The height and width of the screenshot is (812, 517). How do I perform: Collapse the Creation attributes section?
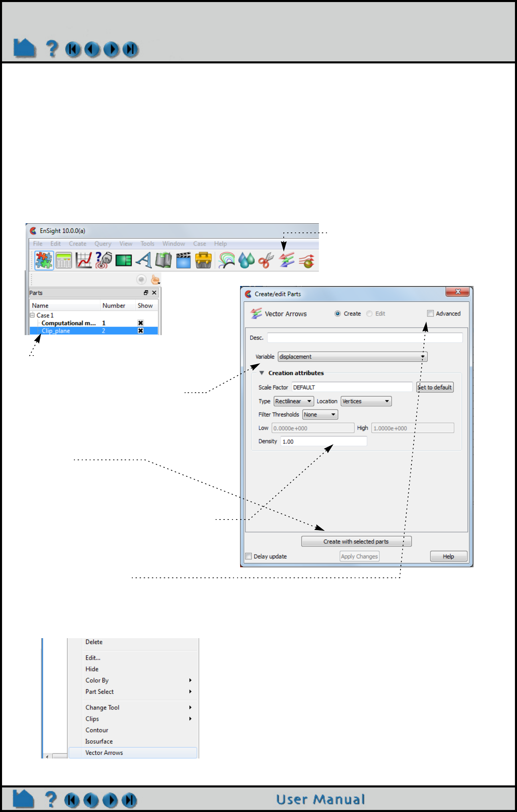(x=262, y=373)
